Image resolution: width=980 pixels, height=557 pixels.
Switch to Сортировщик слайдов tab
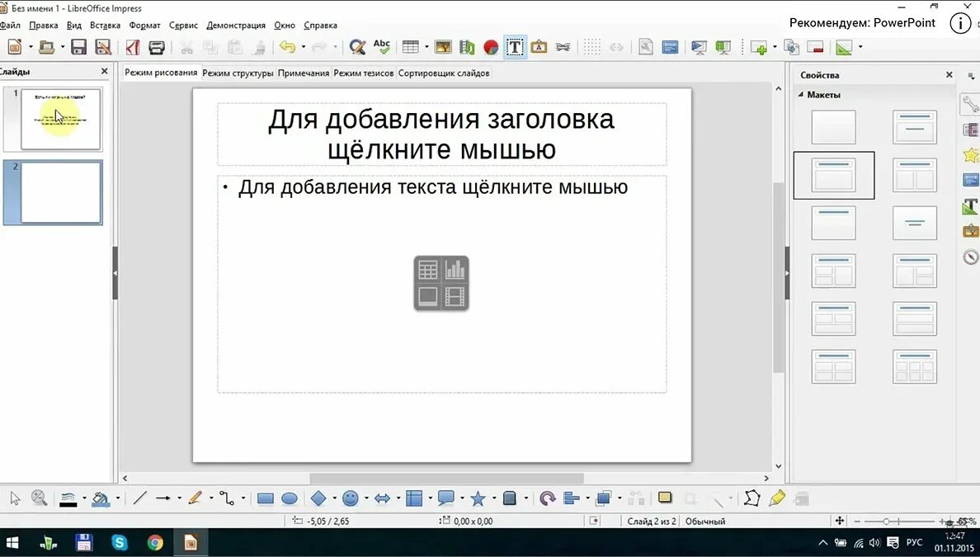444,73
